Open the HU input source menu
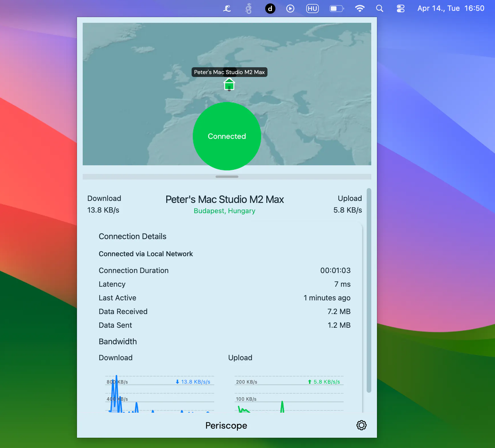495x448 pixels. pyautogui.click(x=313, y=9)
